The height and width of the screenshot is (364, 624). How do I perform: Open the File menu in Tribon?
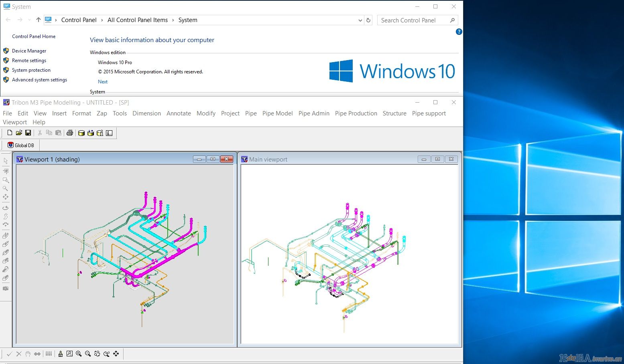tap(7, 113)
